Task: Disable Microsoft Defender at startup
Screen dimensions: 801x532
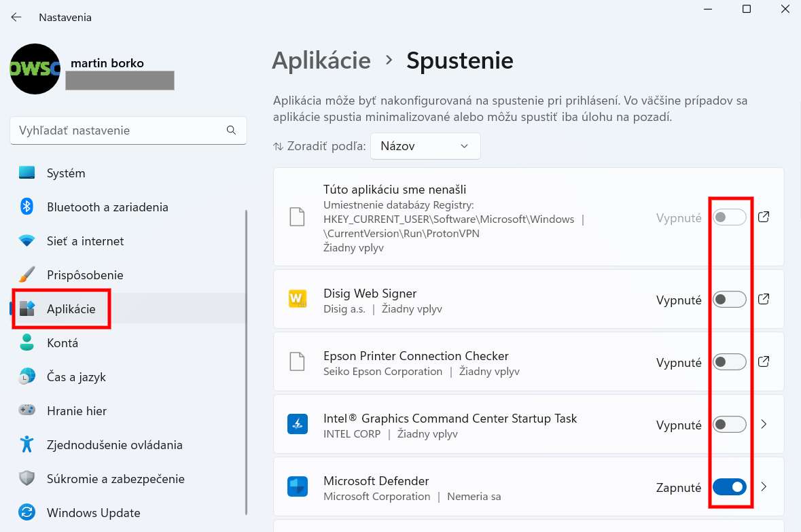Action: coord(730,487)
